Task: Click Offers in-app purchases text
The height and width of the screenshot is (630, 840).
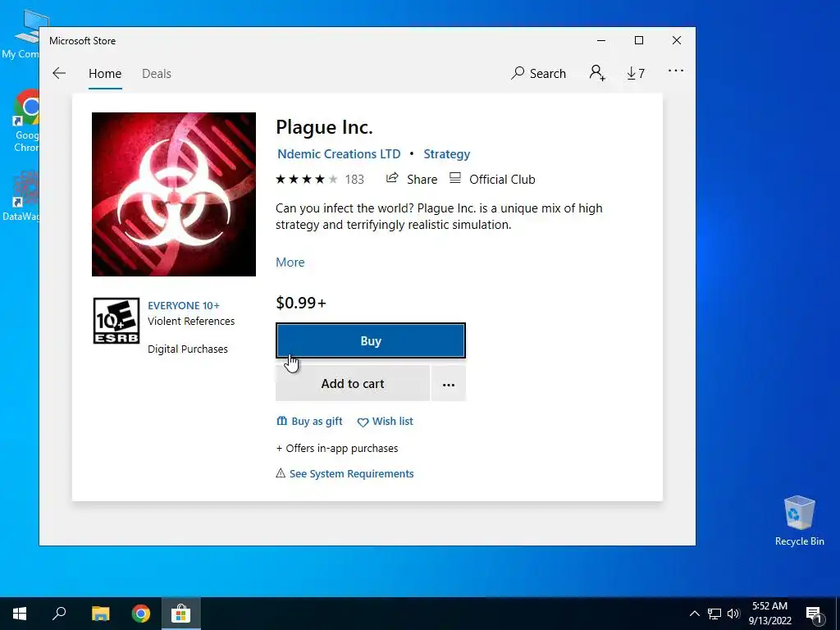Action: (x=337, y=448)
